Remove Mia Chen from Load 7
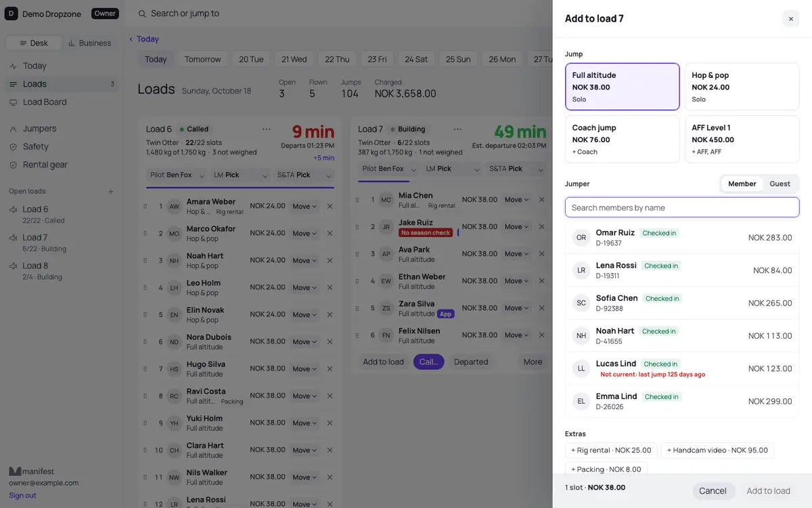Screen dimensions: 812x508 point(541,200)
